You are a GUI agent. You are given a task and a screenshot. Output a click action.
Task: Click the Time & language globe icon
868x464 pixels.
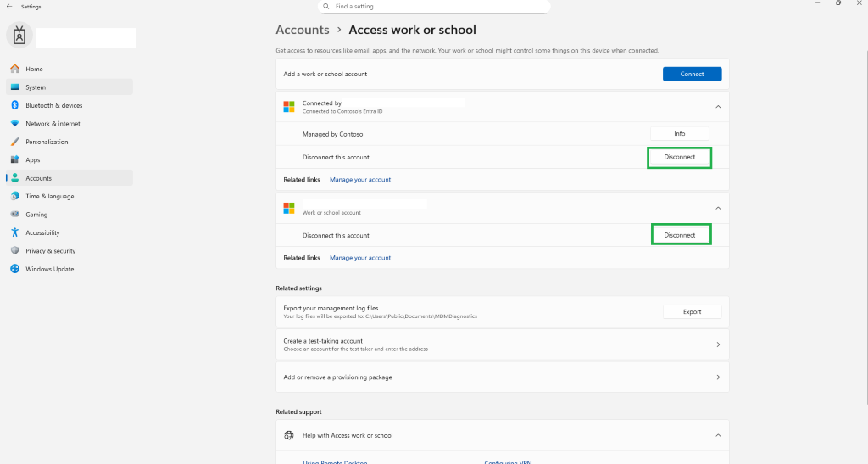tap(15, 196)
